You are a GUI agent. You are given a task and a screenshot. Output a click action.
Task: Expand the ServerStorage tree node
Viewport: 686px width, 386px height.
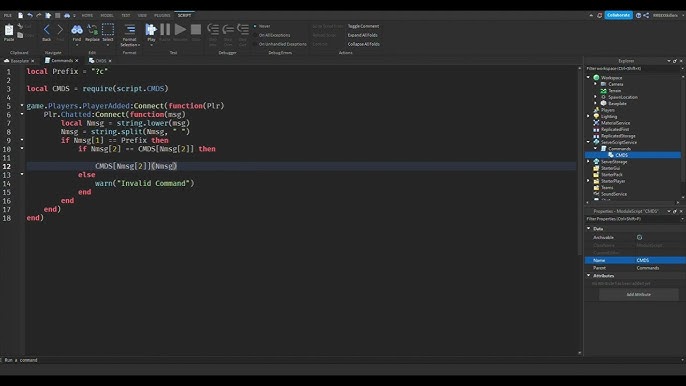coord(588,161)
